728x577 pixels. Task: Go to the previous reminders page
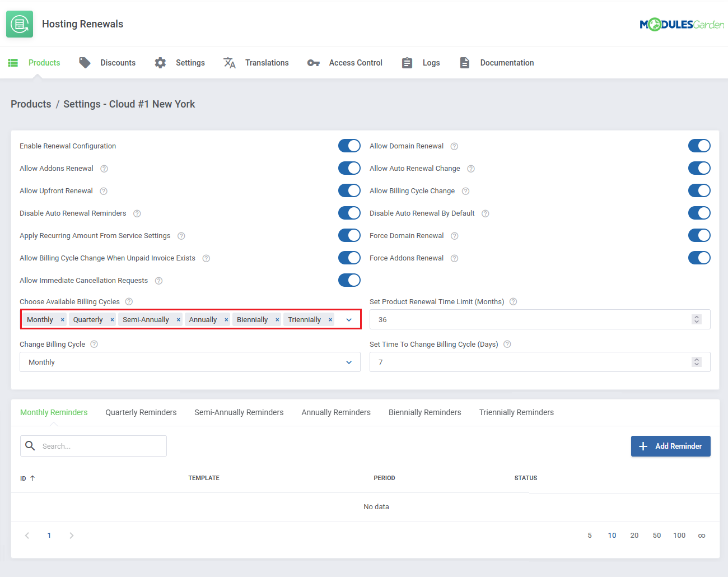pyautogui.click(x=27, y=536)
